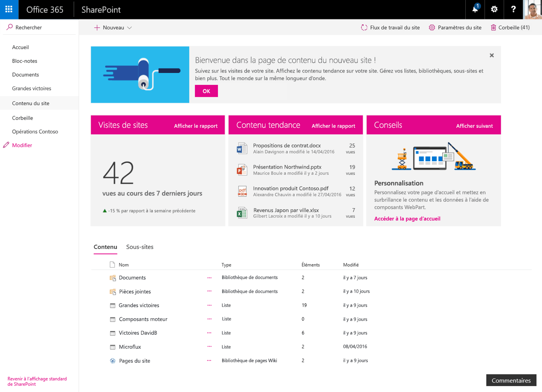Open the Nouveau dropdown menu
This screenshot has width=542, height=392.
tap(113, 27)
